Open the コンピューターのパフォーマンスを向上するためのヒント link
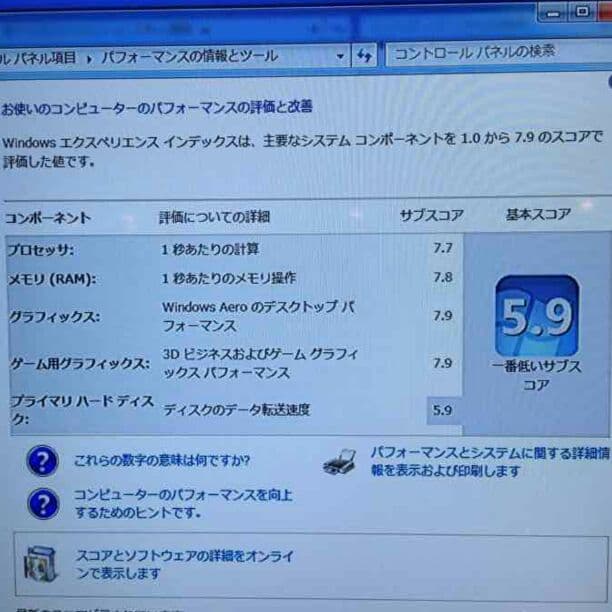This screenshot has width=612, height=612. 183,503
